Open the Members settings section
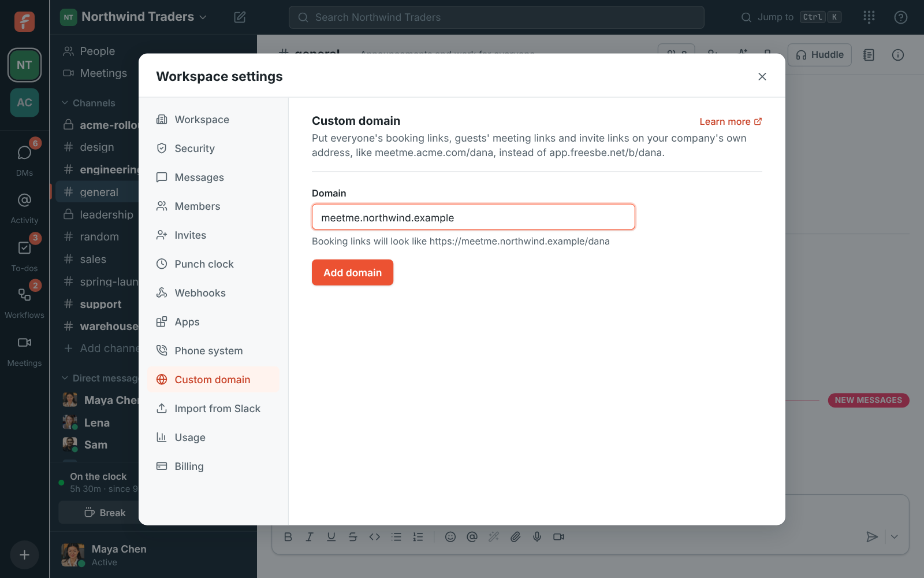Viewport: 924px width, 578px height. point(213,206)
